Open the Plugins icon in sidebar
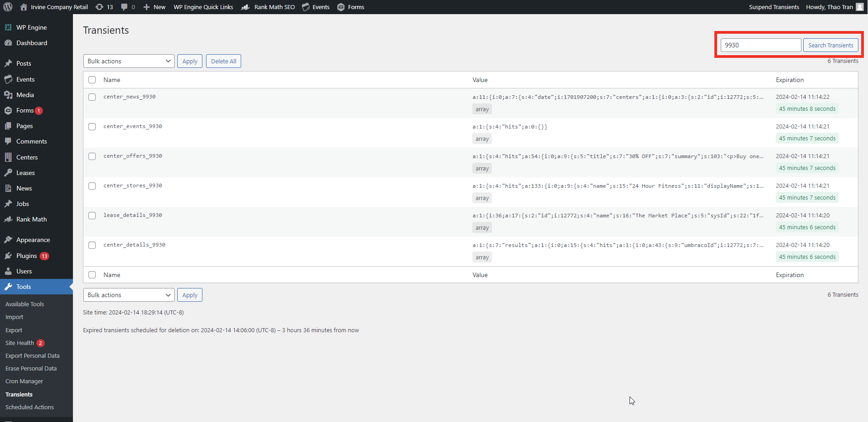The width and height of the screenshot is (868, 422). [x=8, y=256]
